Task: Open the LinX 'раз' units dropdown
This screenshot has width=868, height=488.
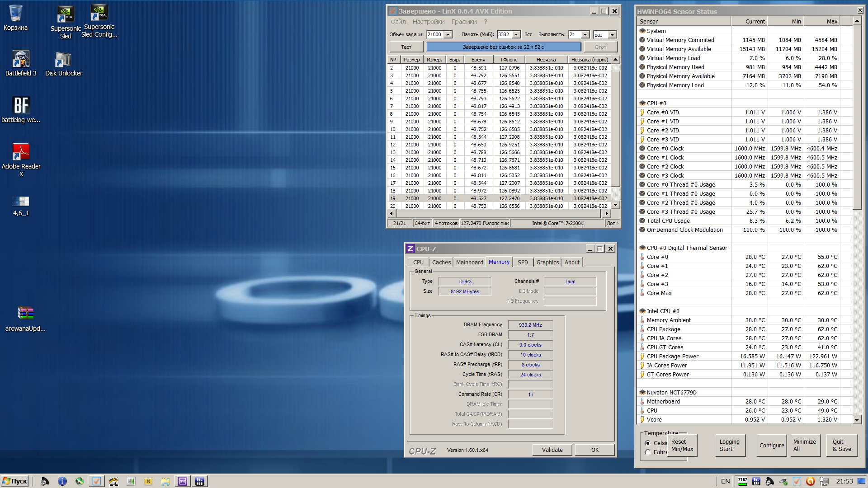Action: tap(613, 35)
